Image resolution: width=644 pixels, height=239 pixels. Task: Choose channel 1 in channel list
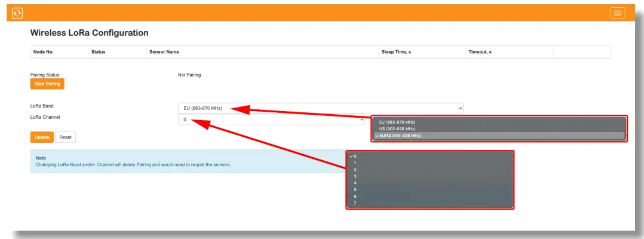[x=430, y=163]
